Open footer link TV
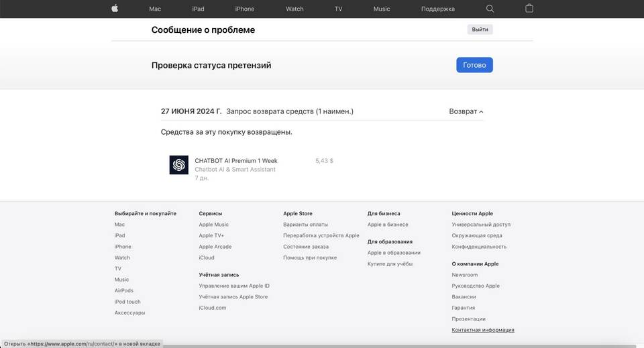This screenshot has height=348, width=644. click(118, 269)
